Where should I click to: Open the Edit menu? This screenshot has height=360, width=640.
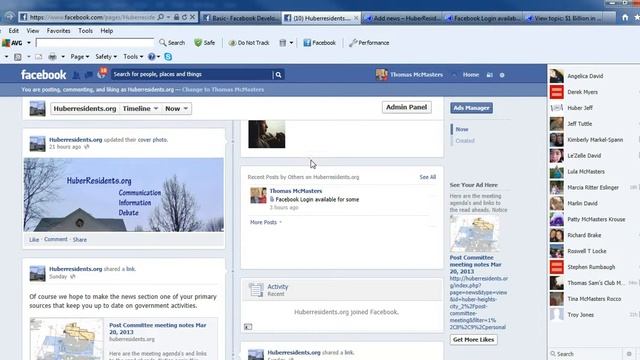(13, 31)
